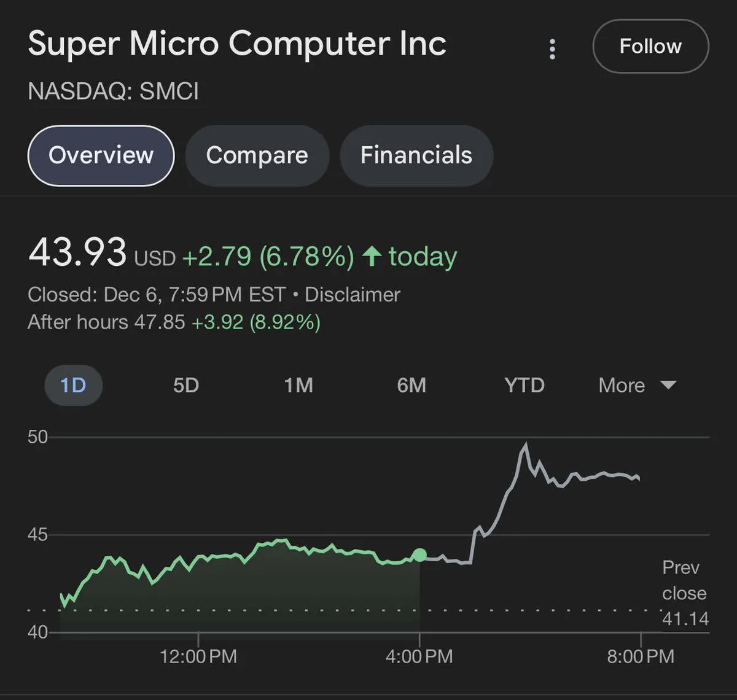Click the Super Micro Computer Inc title
The image size is (737, 700).
pyautogui.click(x=237, y=44)
